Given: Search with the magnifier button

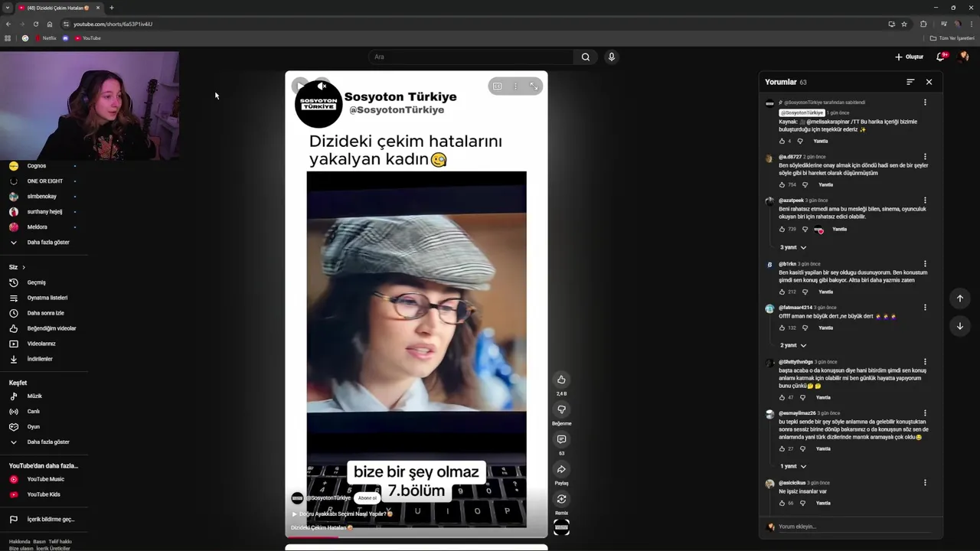Looking at the screenshot, I should click(x=586, y=57).
